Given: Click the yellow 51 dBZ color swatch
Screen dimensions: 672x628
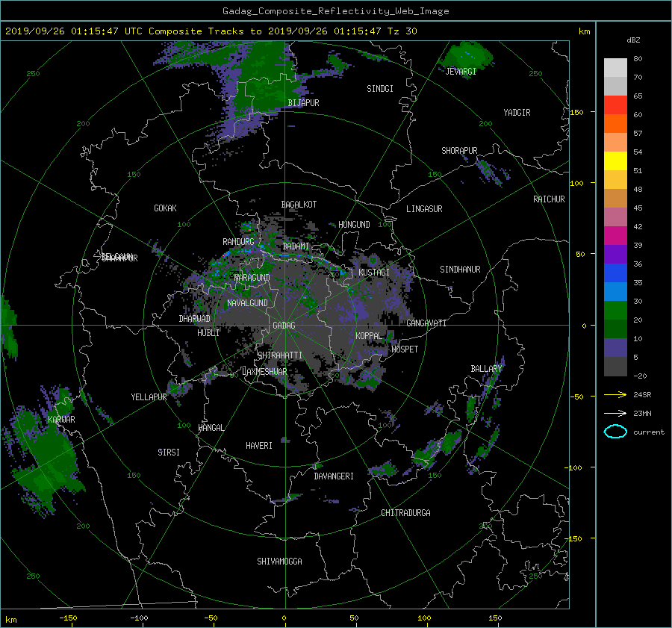Looking at the screenshot, I should coord(615,161).
